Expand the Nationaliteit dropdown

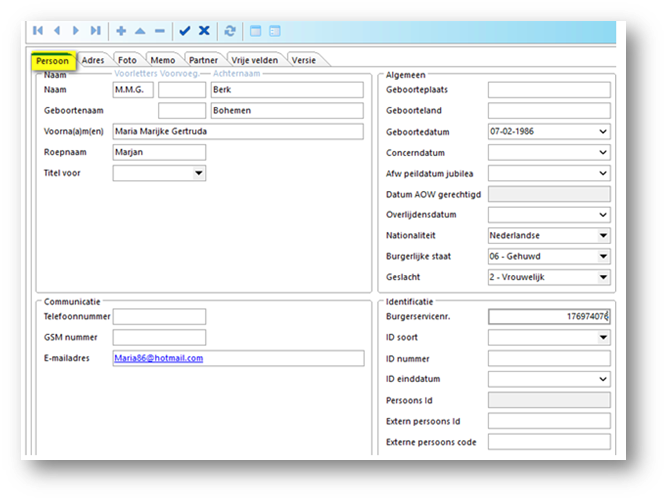tap(603, 235)
